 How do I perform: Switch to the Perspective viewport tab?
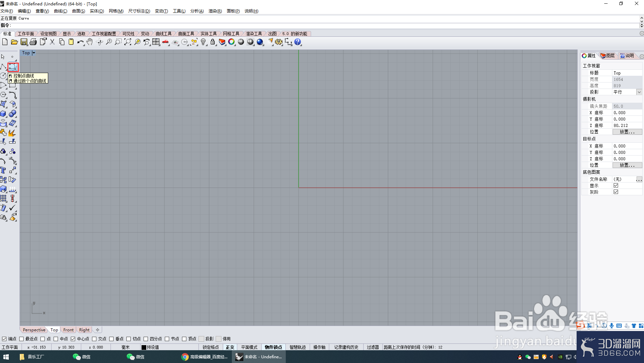pos(34,330)
